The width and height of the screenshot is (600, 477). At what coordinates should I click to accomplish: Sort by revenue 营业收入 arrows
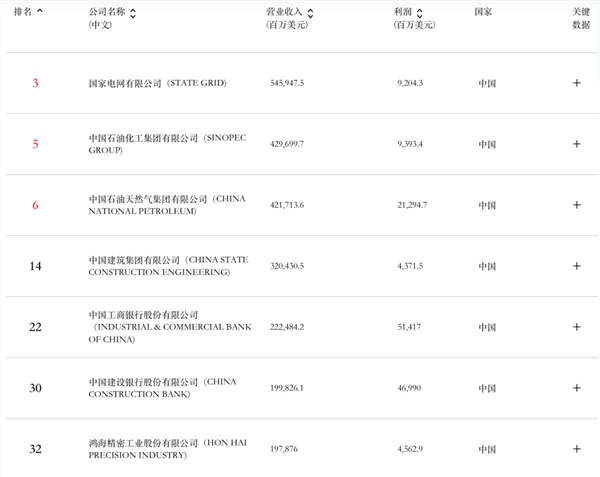coord(310,13)
